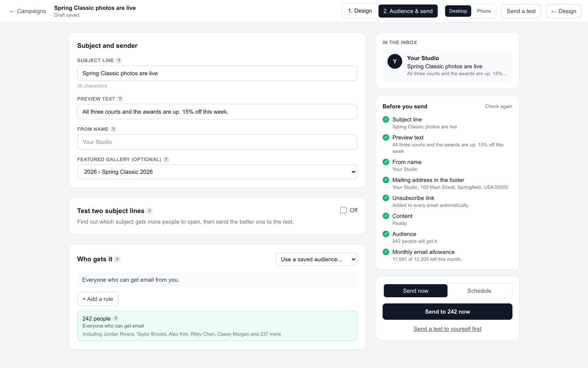This screenshot has height=368, width=588.
Task: Click 'Everyone who can get email from you.' row
Action: (217, 280)
